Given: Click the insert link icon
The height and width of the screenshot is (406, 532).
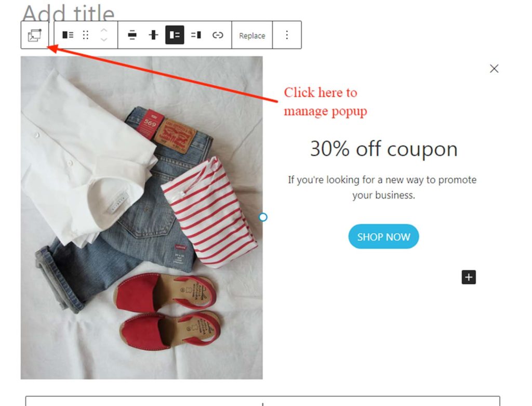Looking at the screenshot, I should pos(218,35).
